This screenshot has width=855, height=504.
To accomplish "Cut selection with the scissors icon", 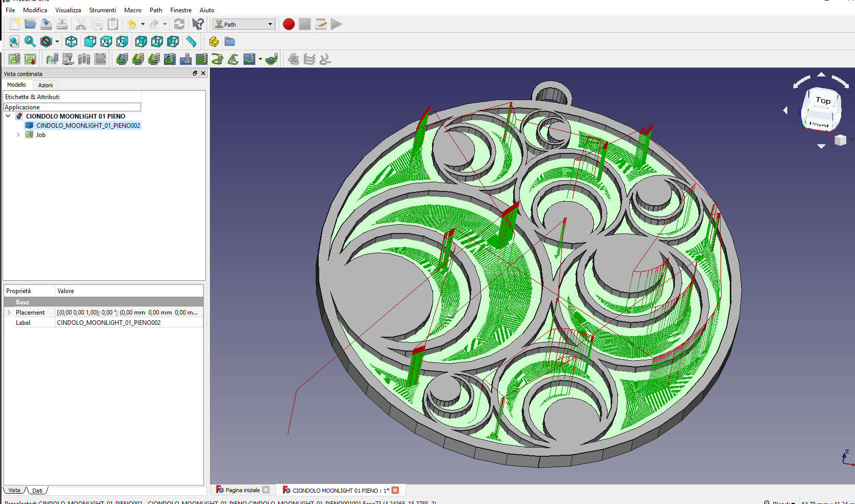I will pyautogui.click(x=81, y=24).
